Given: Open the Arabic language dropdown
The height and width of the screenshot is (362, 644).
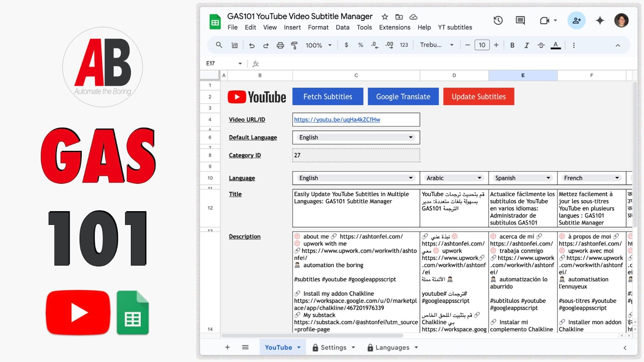Looking at the screenshot, I should [454, 178].
